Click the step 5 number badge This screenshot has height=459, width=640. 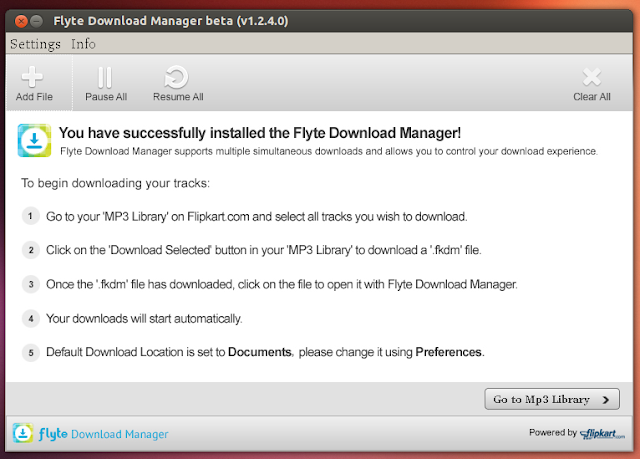point(31,353)
